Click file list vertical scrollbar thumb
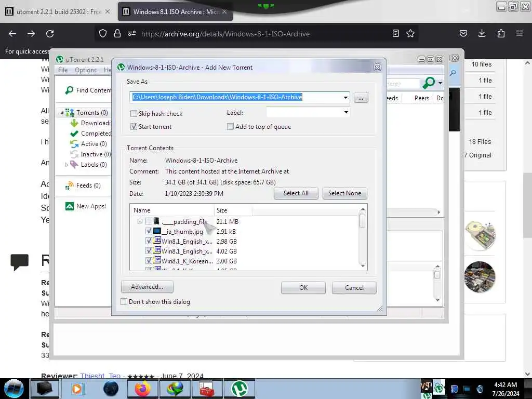This screenshot has height=399, width=532. 362,220
